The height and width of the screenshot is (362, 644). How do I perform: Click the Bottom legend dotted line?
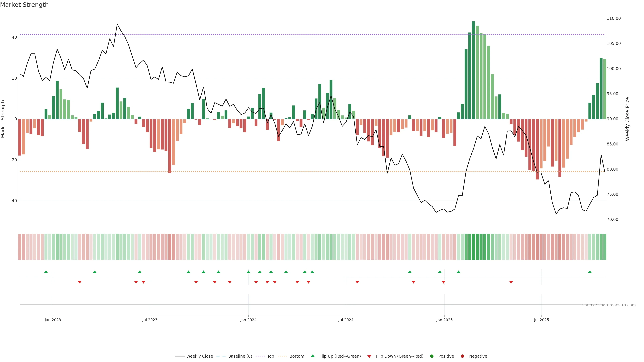[282, 356]
